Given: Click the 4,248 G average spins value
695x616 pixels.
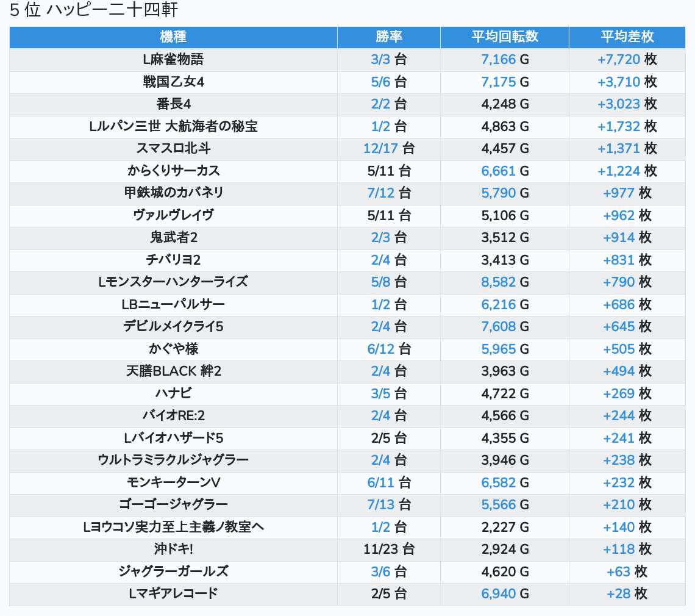Looking at the screenshot, I should pyautogui.click(x=505, y=104).
